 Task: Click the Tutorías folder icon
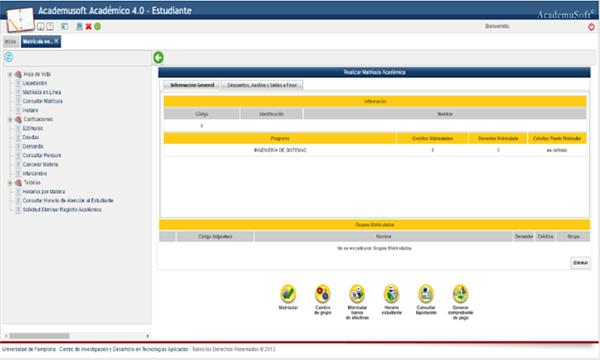(x=18, y=182)
